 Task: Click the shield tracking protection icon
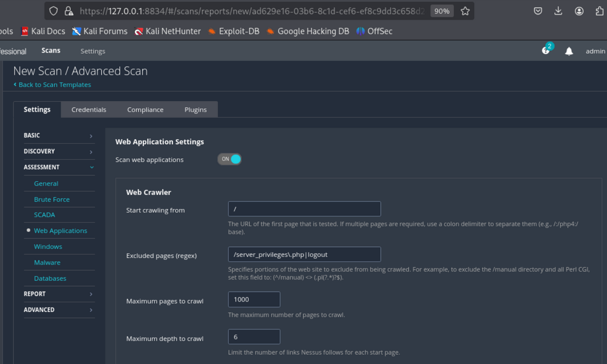click(x=54, y=11)
